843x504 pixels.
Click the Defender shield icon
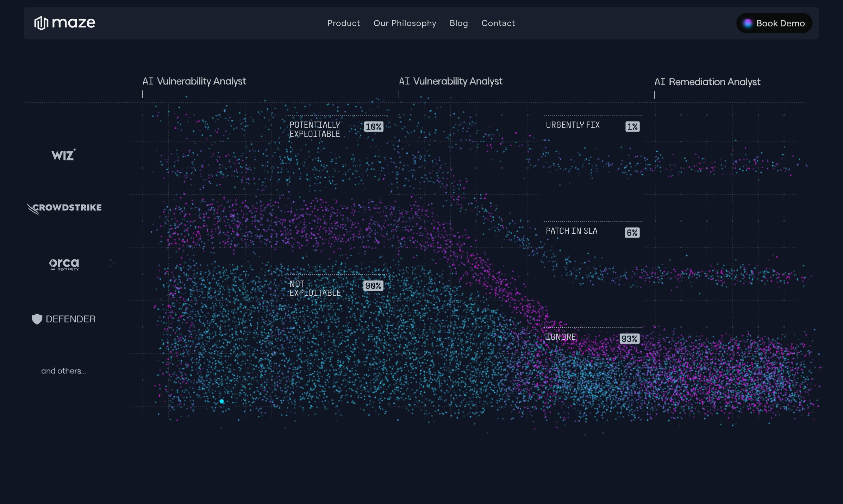point(37,319)
